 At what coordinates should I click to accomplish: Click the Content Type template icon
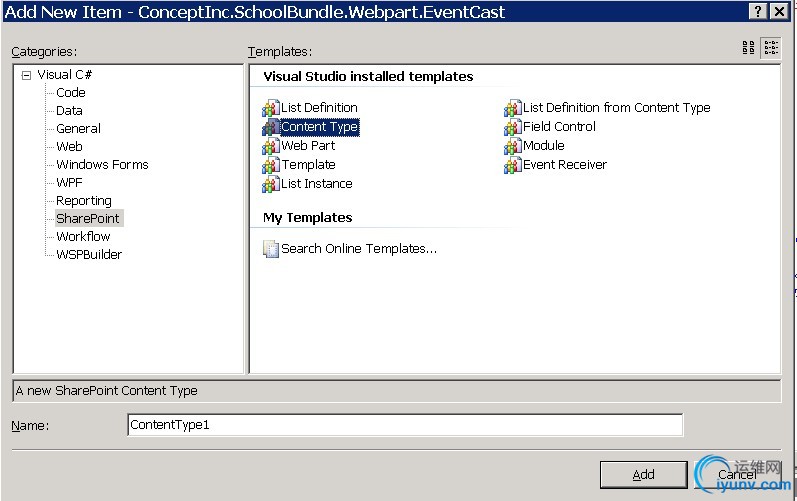tap(270, 127)
